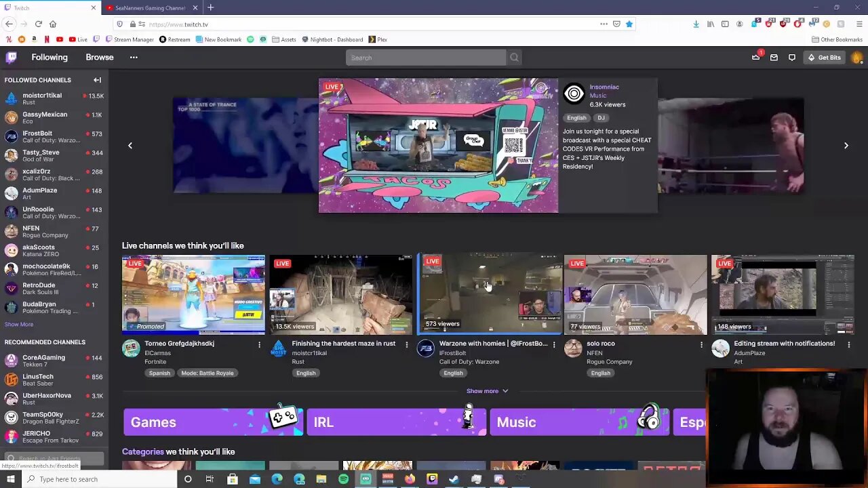The height and width of the screenshot is (488, 868).
Task: Click the browser home icon
Action: tap(53, 24)
